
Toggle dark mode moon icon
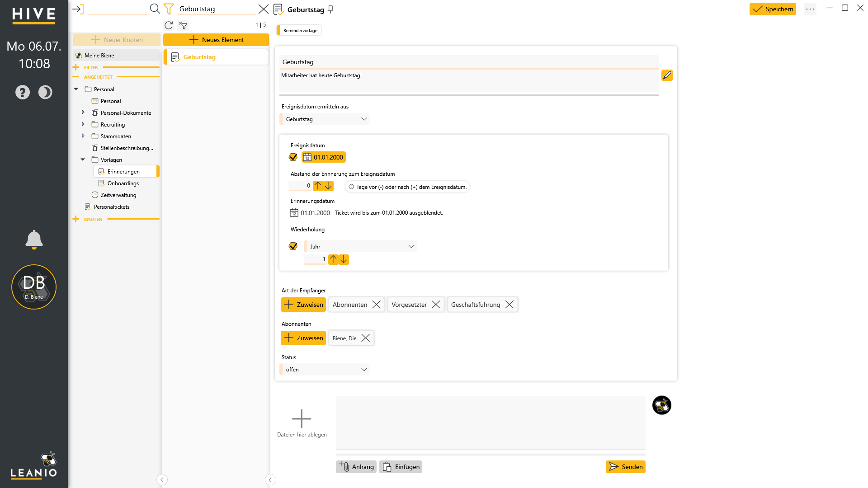tap(45, 92)
